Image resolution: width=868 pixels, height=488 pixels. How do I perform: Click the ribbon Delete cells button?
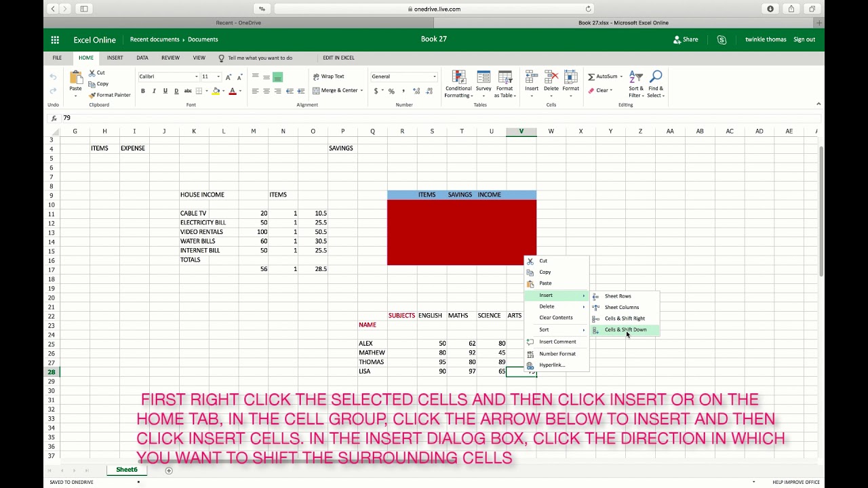(x=551, y=83)
